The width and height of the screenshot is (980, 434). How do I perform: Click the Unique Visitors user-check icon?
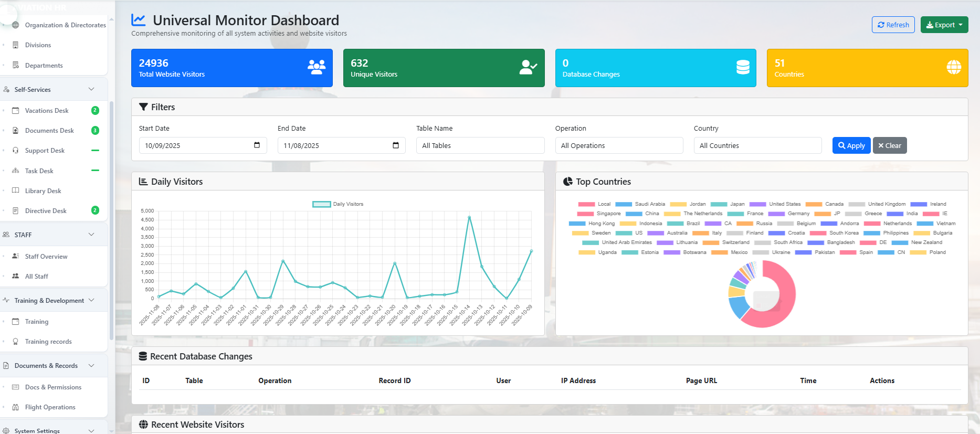(528, 67)
